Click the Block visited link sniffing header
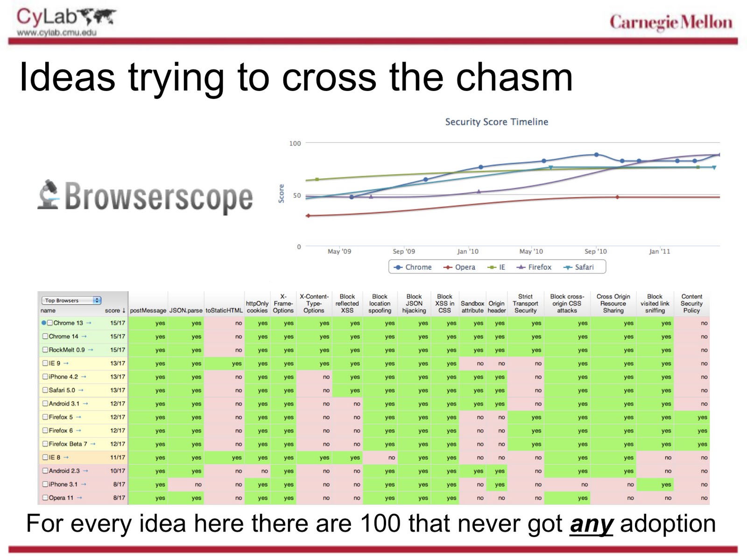 (x=655, y=303)
